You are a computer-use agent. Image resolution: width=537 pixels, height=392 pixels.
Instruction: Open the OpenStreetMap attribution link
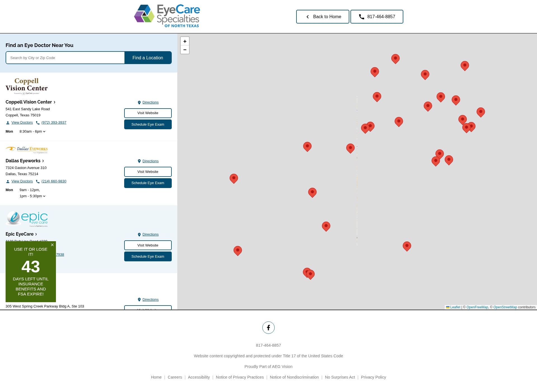(505, 307)
